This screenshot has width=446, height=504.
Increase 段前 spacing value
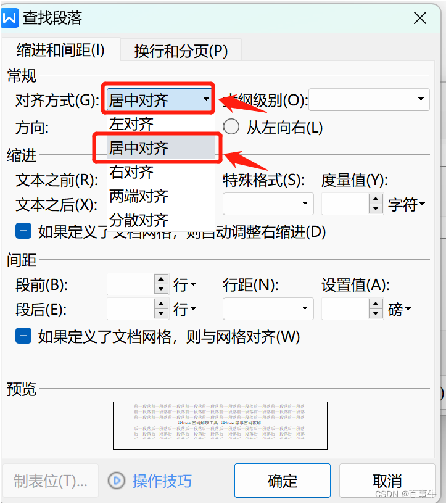click(161, 279)
